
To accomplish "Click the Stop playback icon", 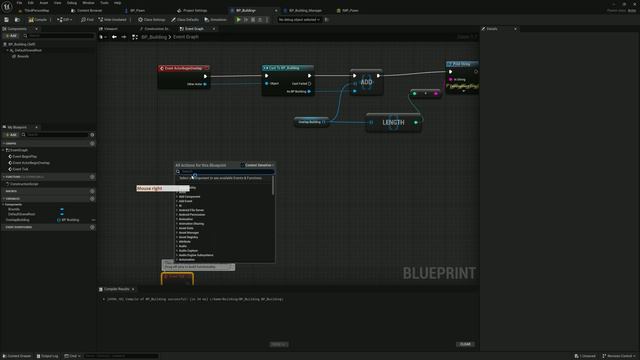I will [x=253, y=20].
